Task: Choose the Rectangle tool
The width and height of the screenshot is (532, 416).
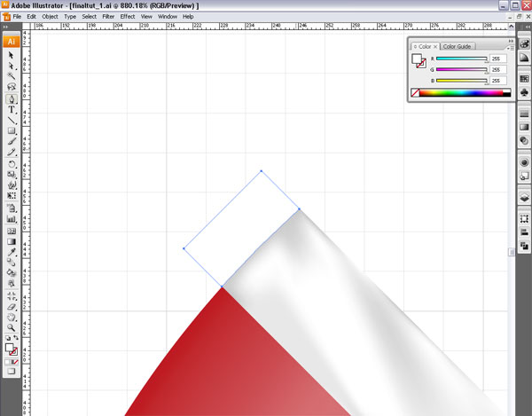Action: [x=12, y=131]
